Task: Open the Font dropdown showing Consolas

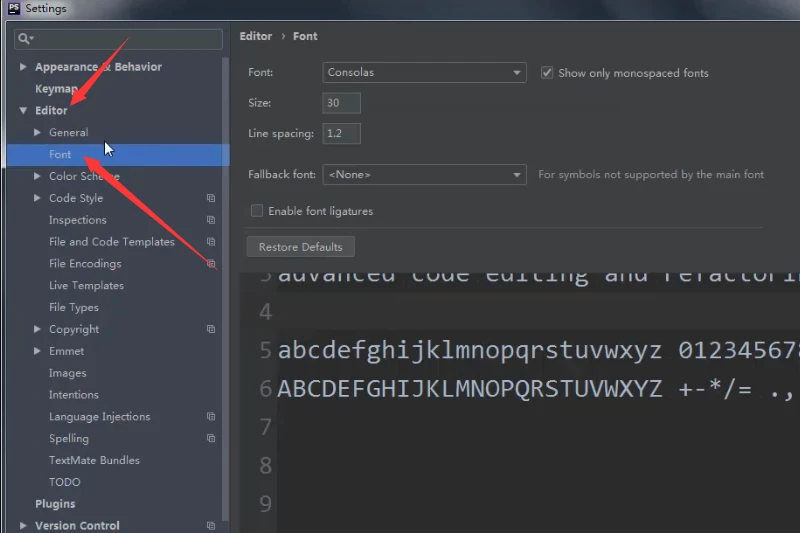Action: [x=424, y=72]
